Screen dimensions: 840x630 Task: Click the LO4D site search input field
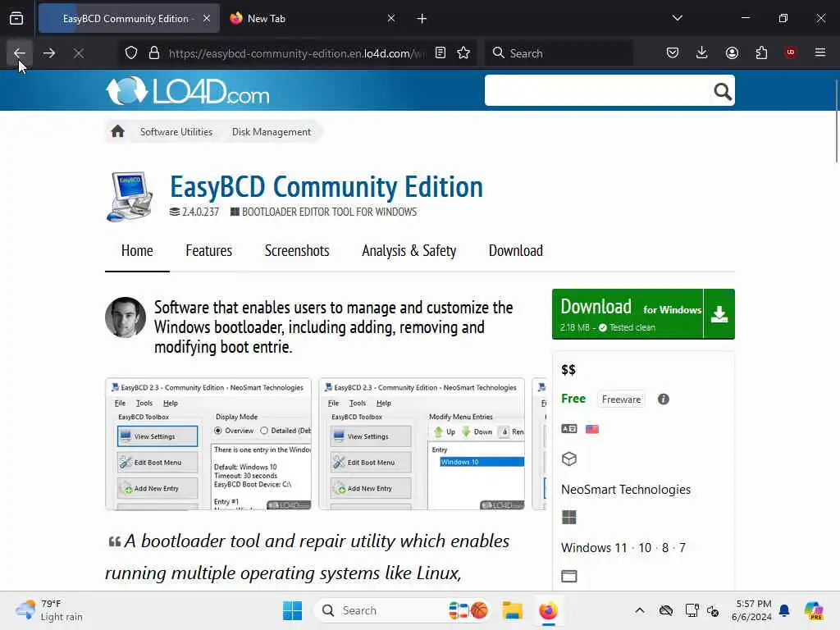coord(598,90)
